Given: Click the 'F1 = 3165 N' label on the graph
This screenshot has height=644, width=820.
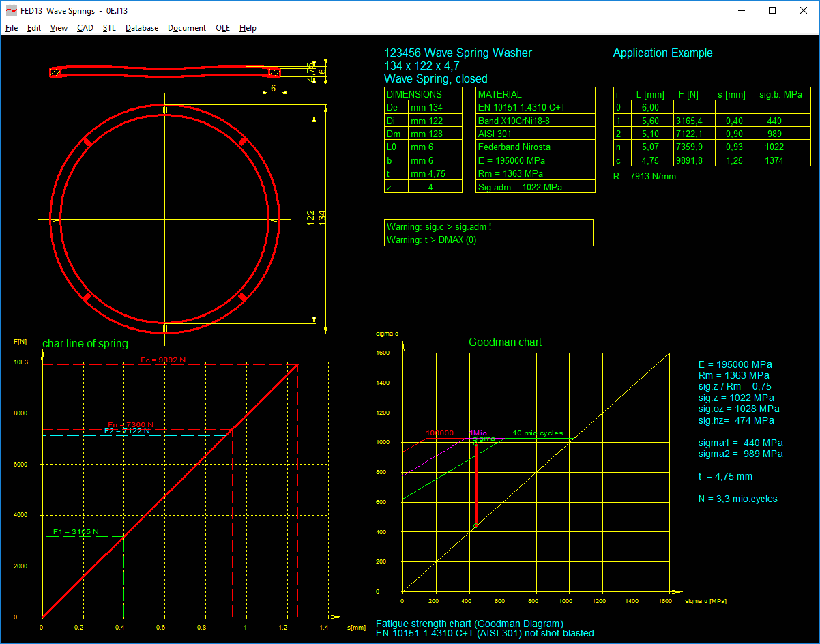Looking at the screenshot, I should pos(76,532).
